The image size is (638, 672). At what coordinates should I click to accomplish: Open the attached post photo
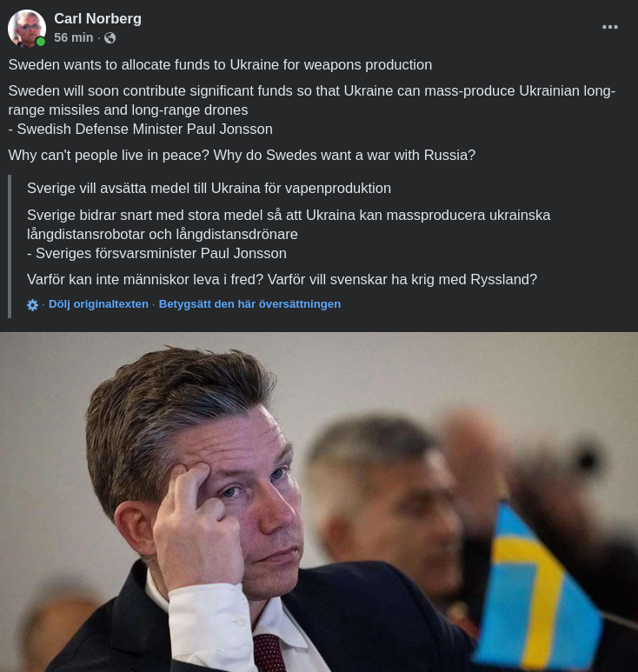319,502
